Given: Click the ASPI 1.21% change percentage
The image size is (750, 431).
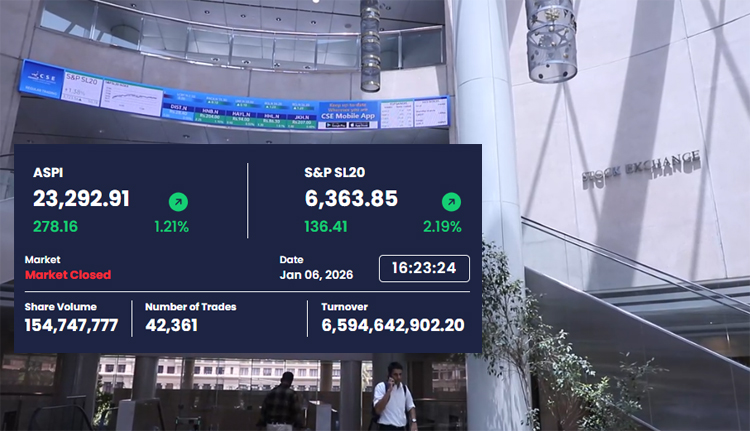Looking at the screenshot, I should (171, 227).
